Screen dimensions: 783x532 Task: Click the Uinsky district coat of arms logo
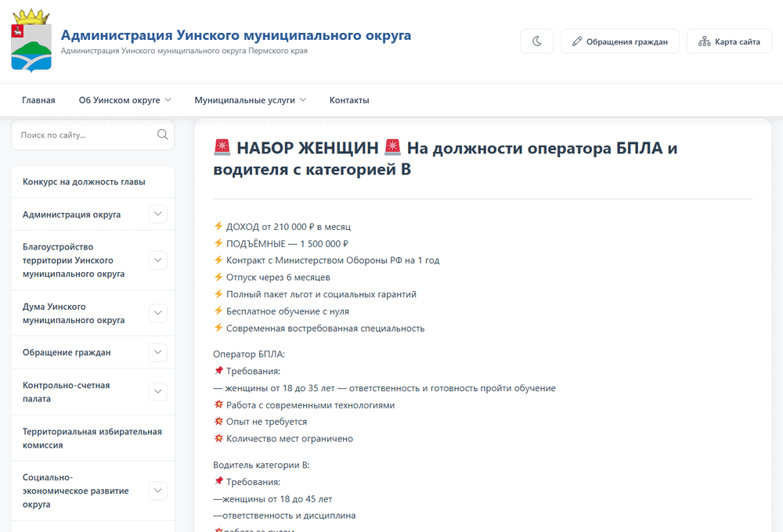coord(31,41)
